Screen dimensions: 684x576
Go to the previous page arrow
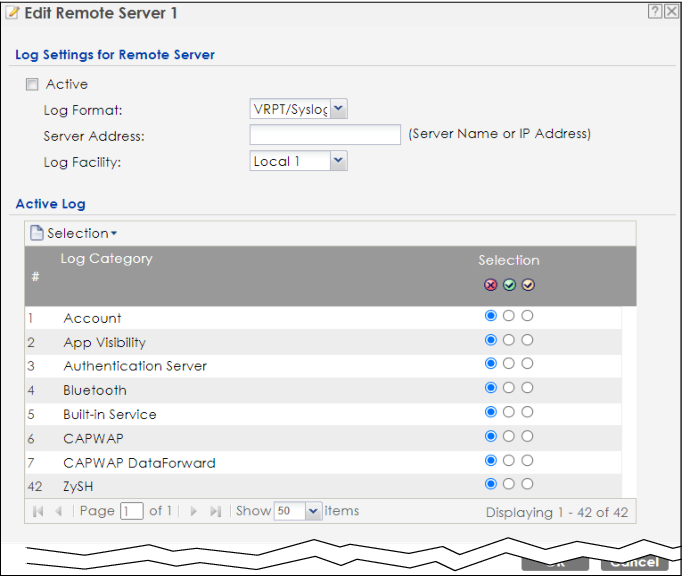59,511
